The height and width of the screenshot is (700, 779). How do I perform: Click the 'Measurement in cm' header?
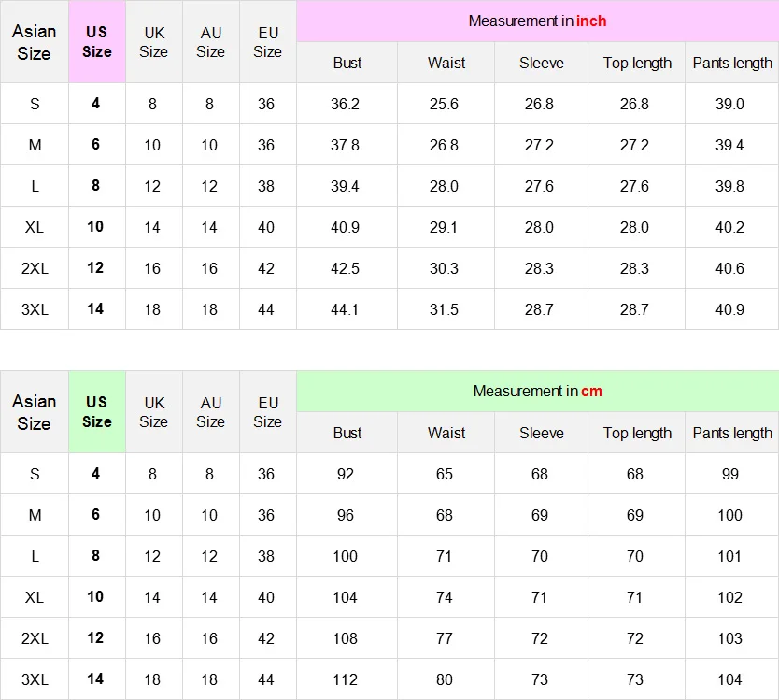pyautogui.click(x=538, y=392)
